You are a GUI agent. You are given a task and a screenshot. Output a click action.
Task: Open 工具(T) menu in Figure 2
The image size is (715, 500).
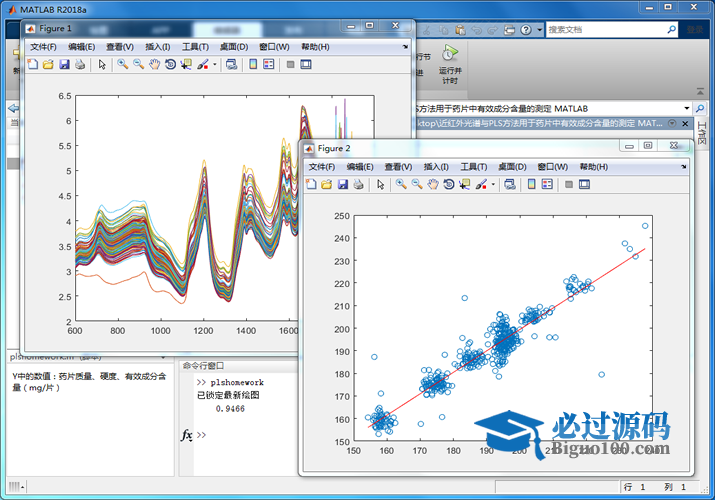[x=474, y=167]
